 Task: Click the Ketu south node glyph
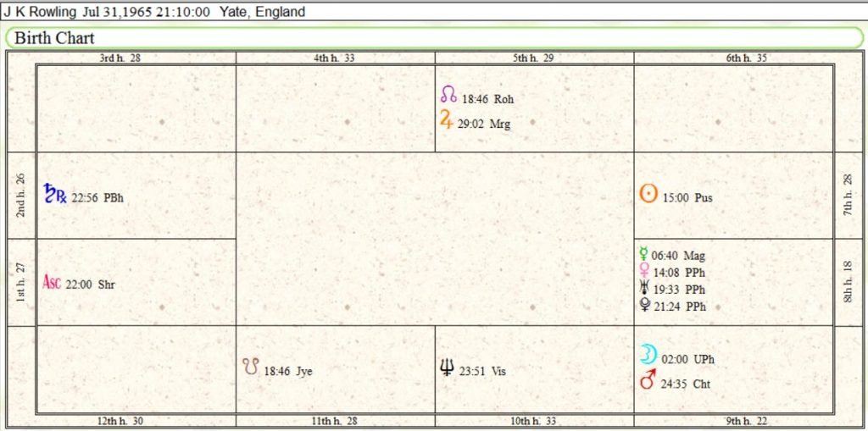coord(251,367)
